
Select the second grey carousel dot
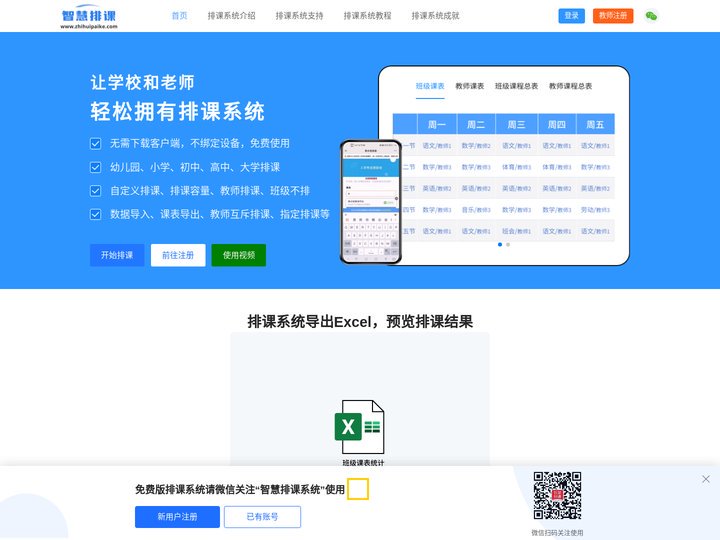pyautogui.click(x=508, y=245)
